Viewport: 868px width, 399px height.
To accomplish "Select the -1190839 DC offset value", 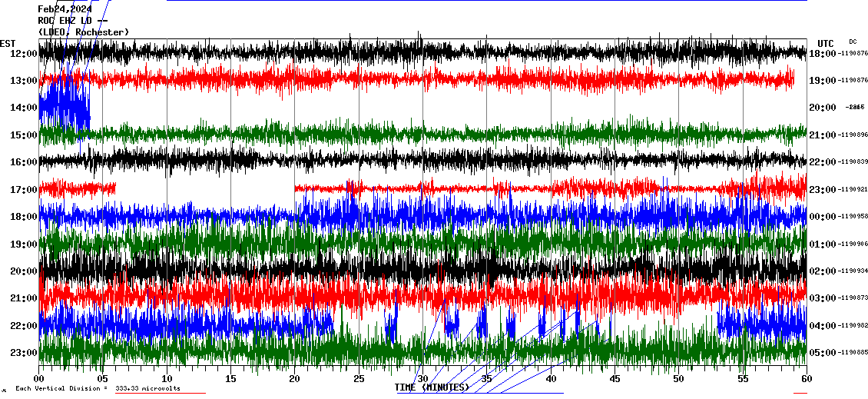I will point(853,162).
